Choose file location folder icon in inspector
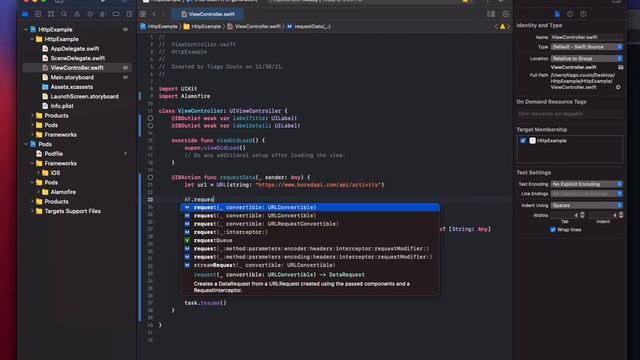The width and height of the screenshot is (640, 360). click(x=620, y=67)
